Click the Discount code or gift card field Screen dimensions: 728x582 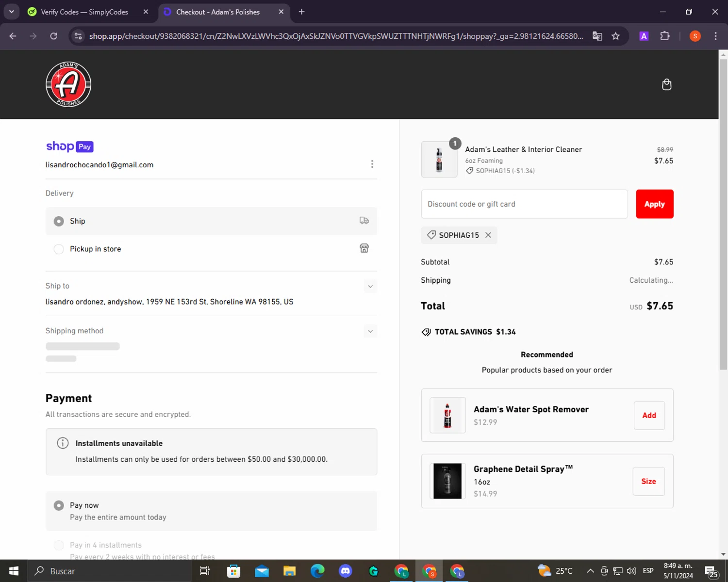[x=524, y=204]
